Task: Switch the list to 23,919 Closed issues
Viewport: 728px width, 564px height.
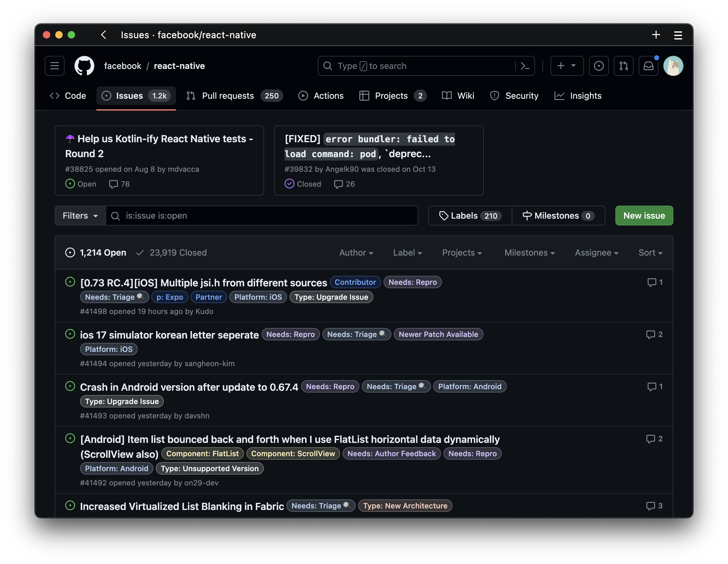Action: (171, 252)
